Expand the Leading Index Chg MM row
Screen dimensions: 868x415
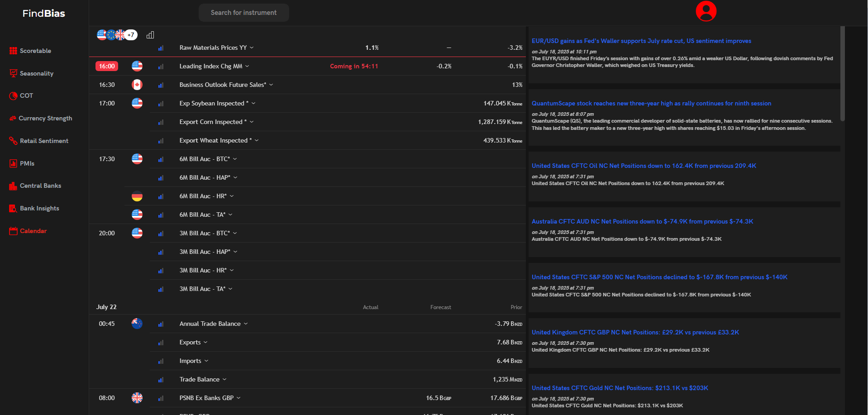247,67
